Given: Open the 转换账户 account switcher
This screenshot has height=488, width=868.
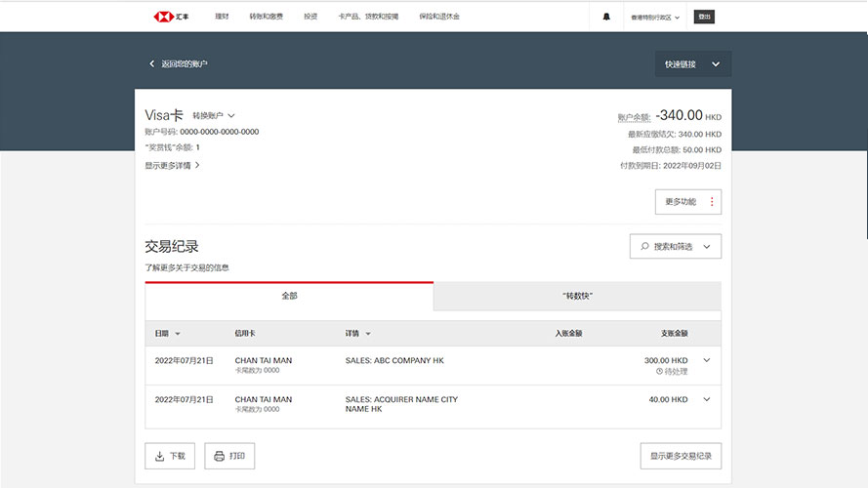Looking at the screenshot, I should [214, 116].
